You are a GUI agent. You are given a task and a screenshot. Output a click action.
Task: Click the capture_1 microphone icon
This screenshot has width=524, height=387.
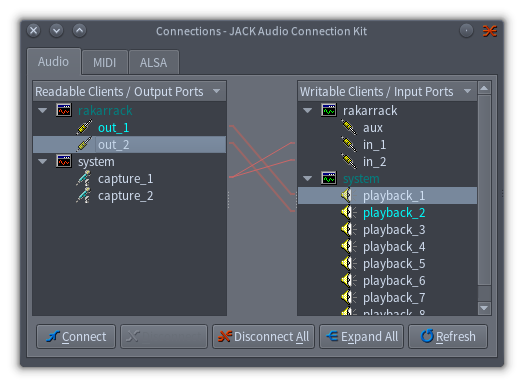pyautogui.click(x=84, y=178)
